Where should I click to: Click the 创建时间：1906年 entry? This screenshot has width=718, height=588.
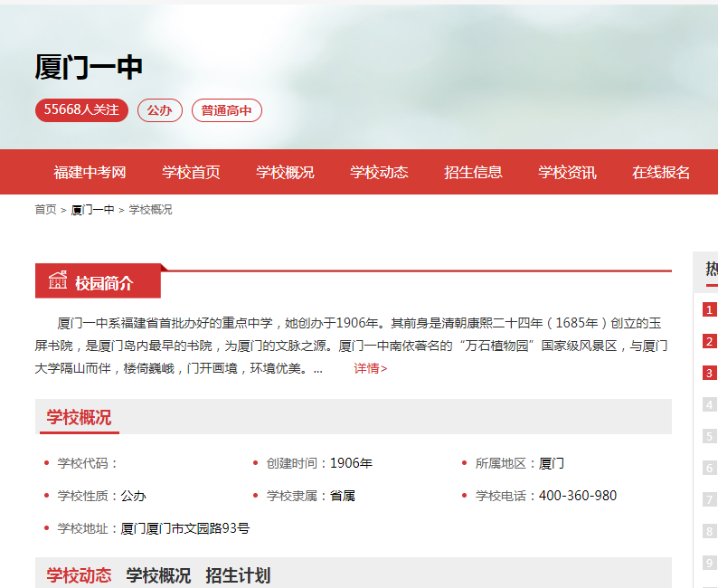[x=319, y=463]
